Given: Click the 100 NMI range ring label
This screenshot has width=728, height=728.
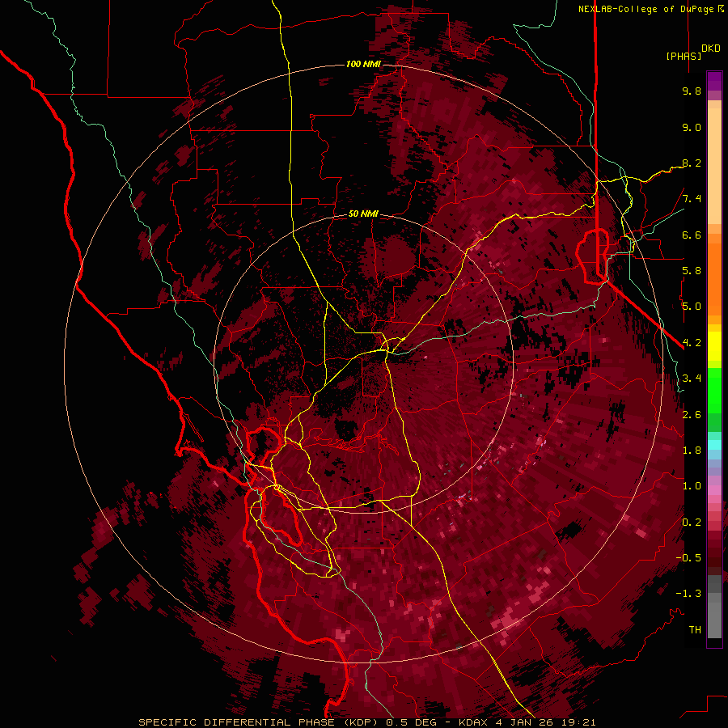Looking at the screenshot, I should (x=363, y=64).
